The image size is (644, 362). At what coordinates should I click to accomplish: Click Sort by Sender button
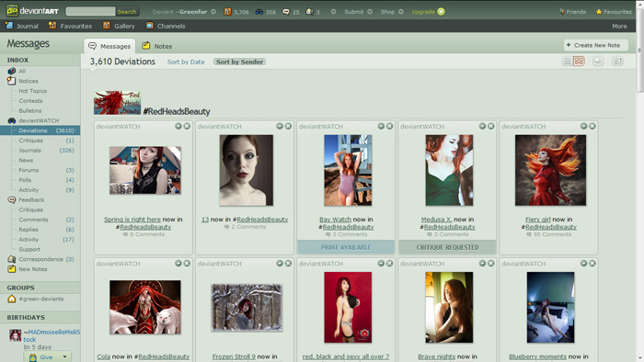tap(239, 62)
